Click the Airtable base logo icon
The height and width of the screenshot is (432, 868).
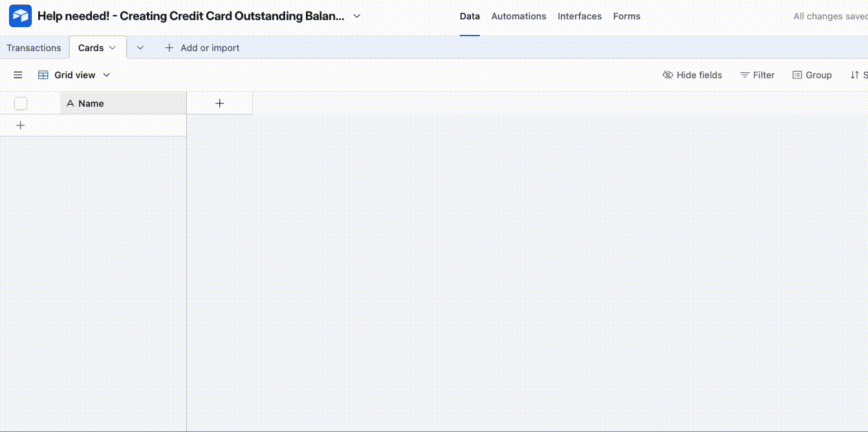click(x=20, y=16)
